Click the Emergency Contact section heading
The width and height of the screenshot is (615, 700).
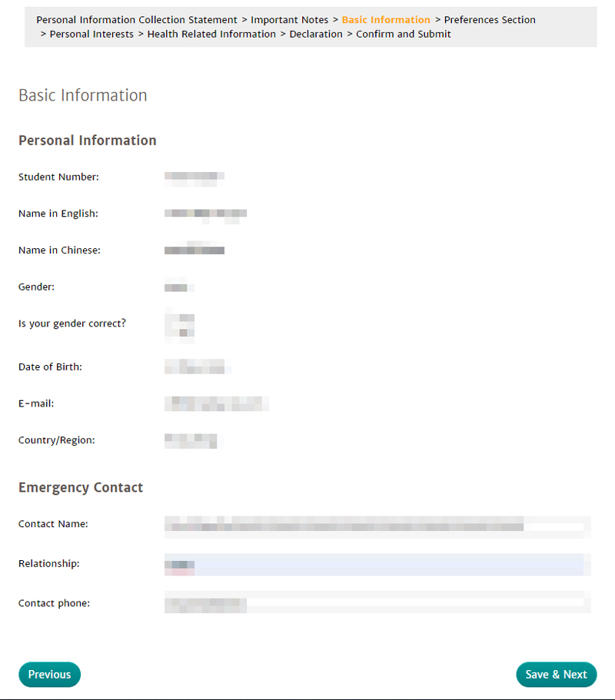click(x=81, y=488)
